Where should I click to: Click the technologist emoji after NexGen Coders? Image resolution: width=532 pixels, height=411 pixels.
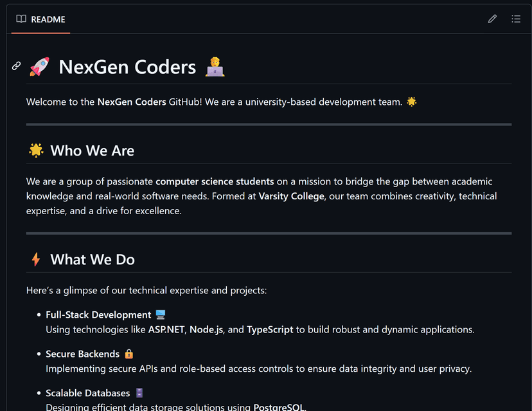(215, 66)
